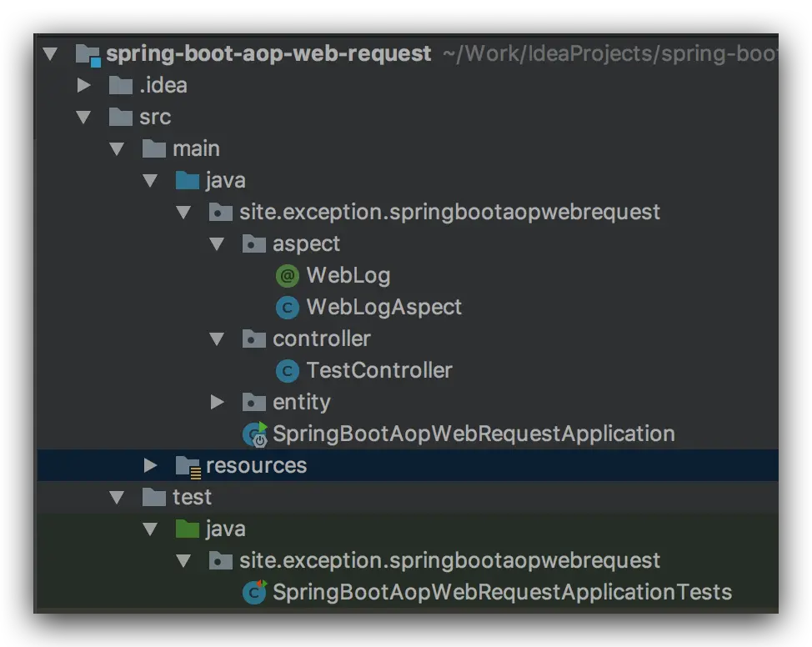Select the src folder label
Image resolution: width=812 pixels, height=647 pixels.
pos(155,117)
